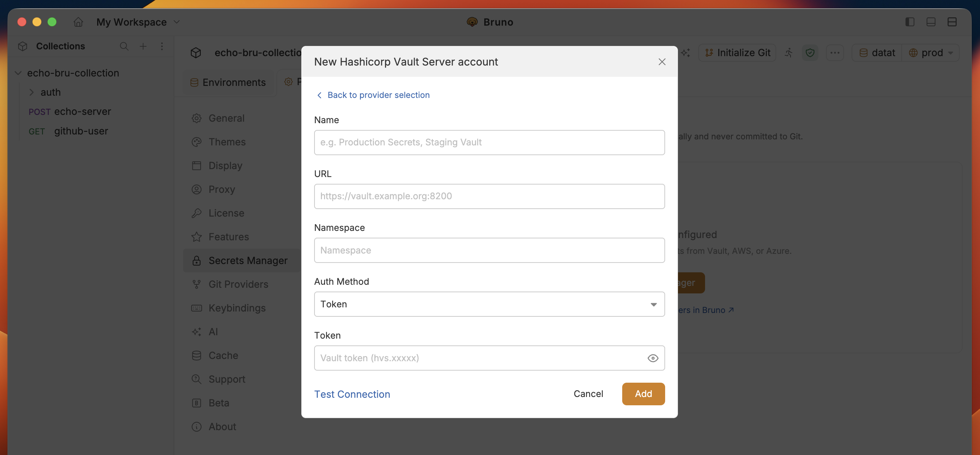
Task: Expand the auth folder
Action: point(31,92)
